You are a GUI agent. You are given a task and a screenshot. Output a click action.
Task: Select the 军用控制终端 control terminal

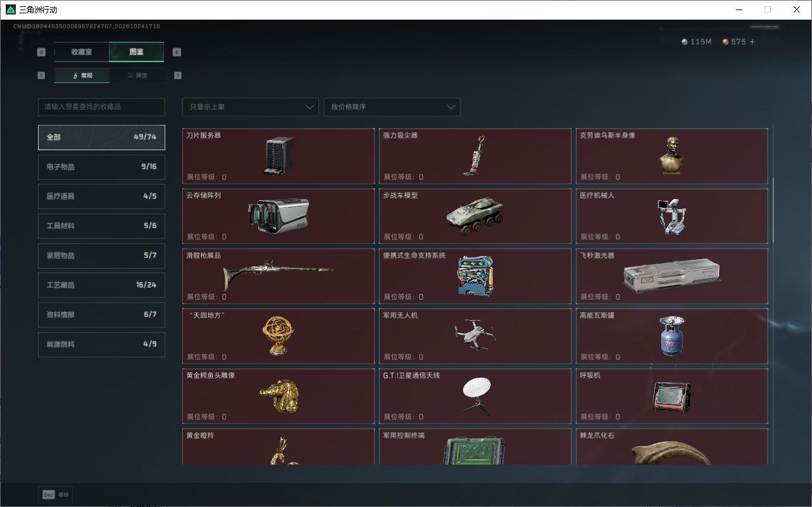(475, 447)
